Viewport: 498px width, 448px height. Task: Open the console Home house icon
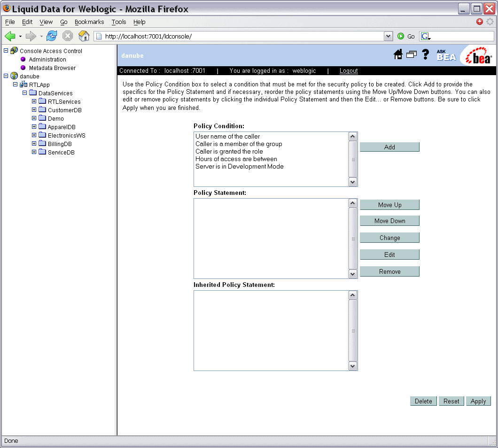point(397,54)
